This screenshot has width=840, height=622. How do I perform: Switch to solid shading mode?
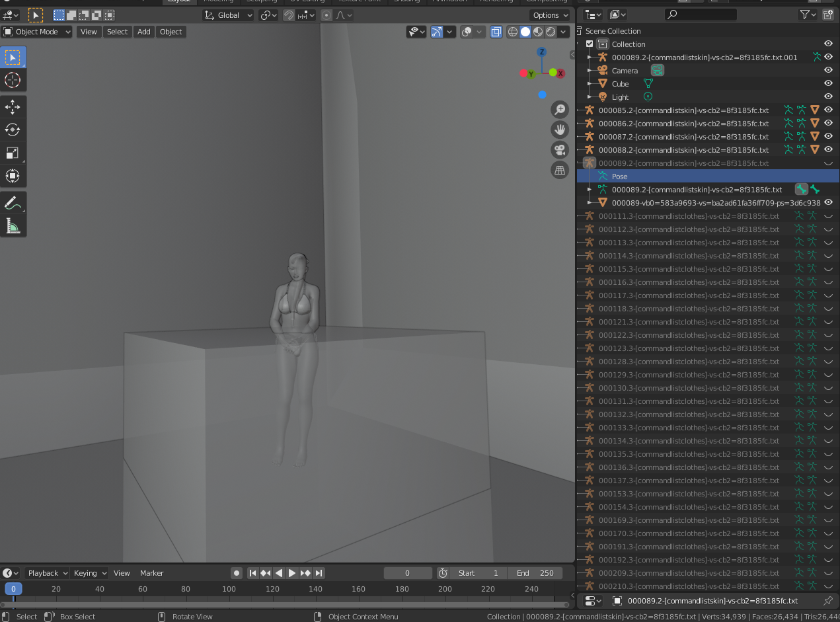point(525,32)
